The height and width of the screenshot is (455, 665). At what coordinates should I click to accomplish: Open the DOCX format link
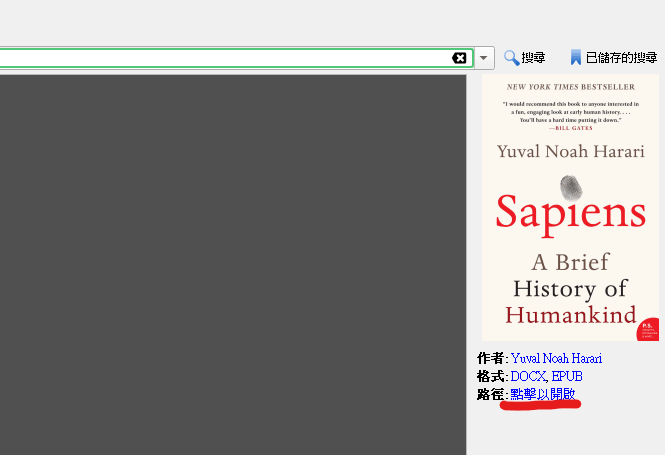(528, 376)
